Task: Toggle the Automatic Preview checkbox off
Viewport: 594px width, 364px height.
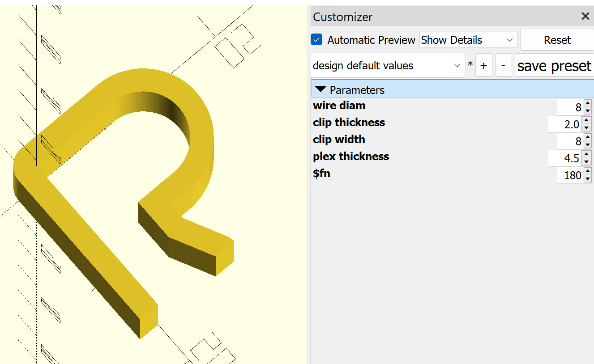Action: 316,39
